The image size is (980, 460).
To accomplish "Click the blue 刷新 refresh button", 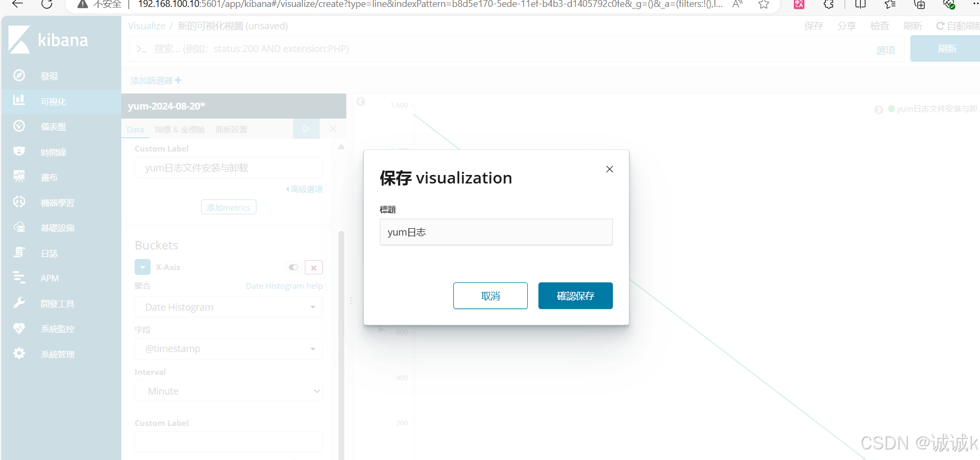I will tap(945, 48).
